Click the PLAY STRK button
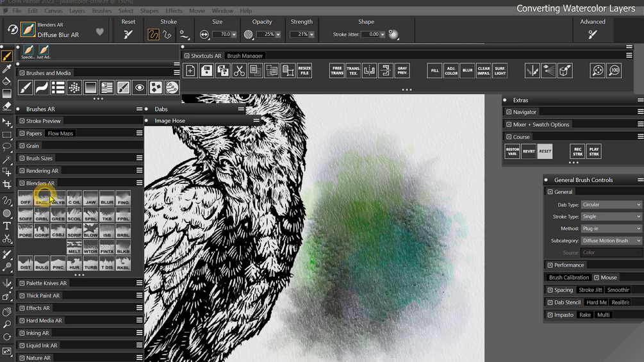644x362 pixels. [594, 151]
